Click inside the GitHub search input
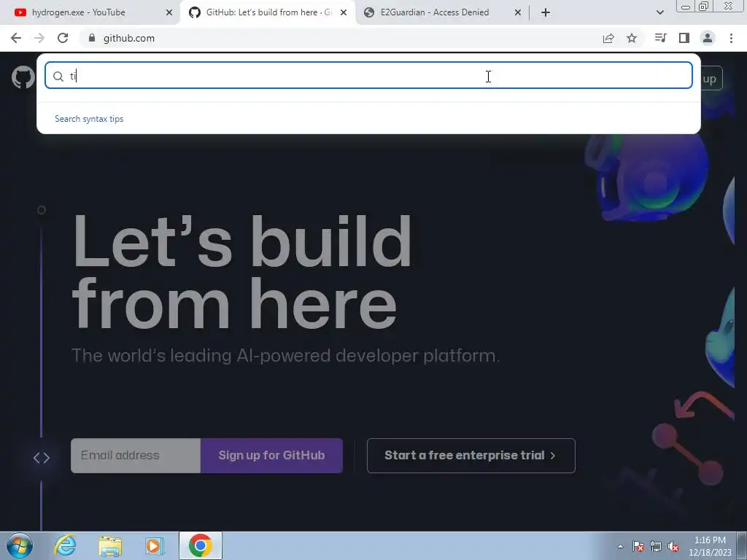This screenshot has width=747, height=560. (x=368, y=75)
